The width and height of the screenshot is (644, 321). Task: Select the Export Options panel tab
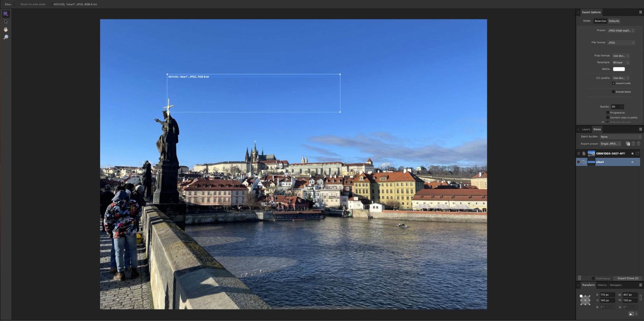591,12
